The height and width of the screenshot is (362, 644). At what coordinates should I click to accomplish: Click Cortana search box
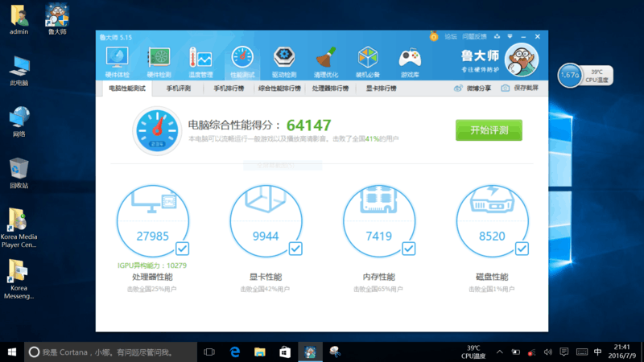click(110, 352)
